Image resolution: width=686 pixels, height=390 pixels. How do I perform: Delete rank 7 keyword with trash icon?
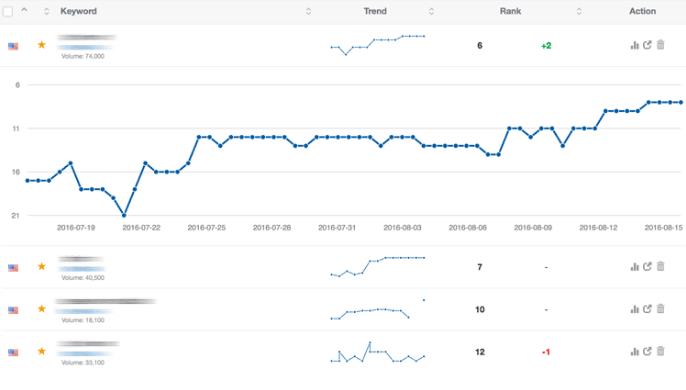point(661,266)
